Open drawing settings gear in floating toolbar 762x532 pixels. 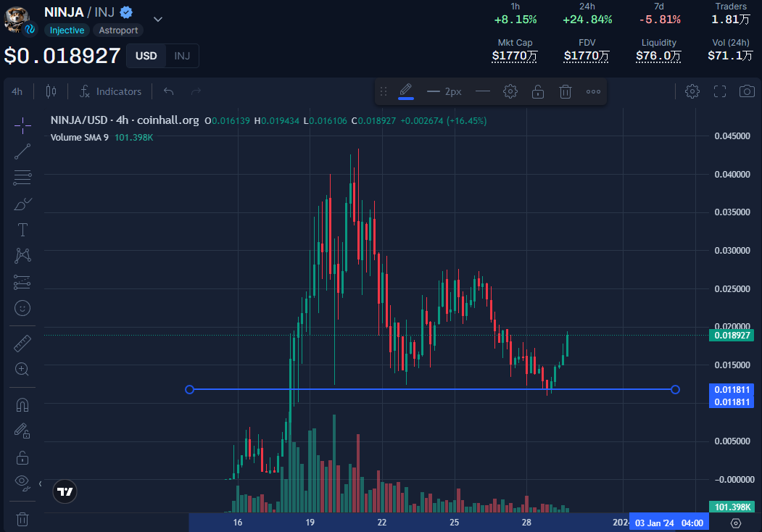(510, 91)
